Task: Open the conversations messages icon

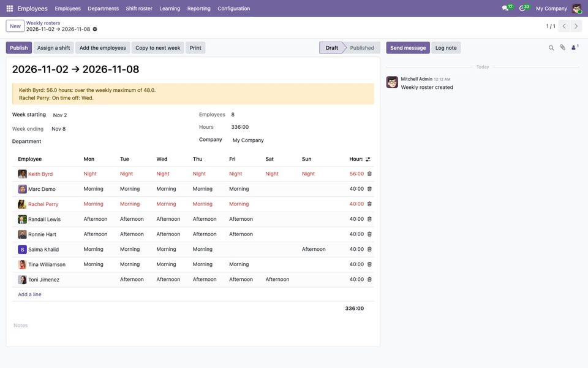Action: [505, 8]
